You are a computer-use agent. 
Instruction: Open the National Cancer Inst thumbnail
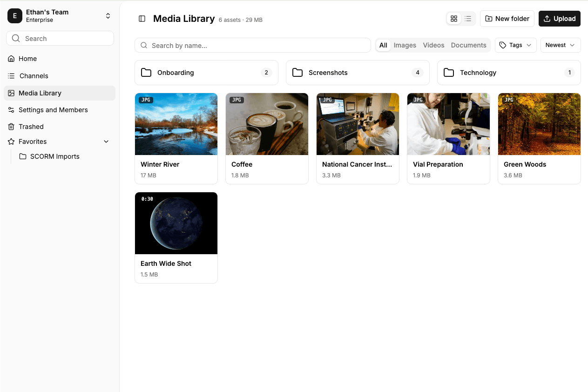tap(358, 124)
